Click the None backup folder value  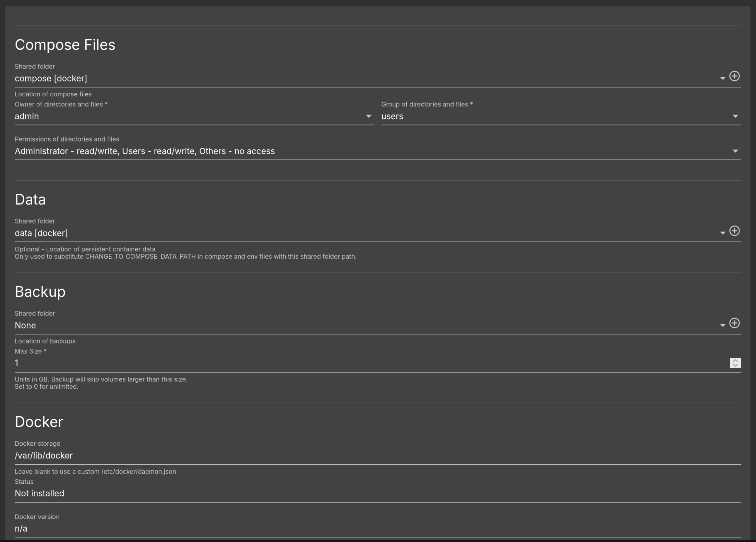(25, 326)
